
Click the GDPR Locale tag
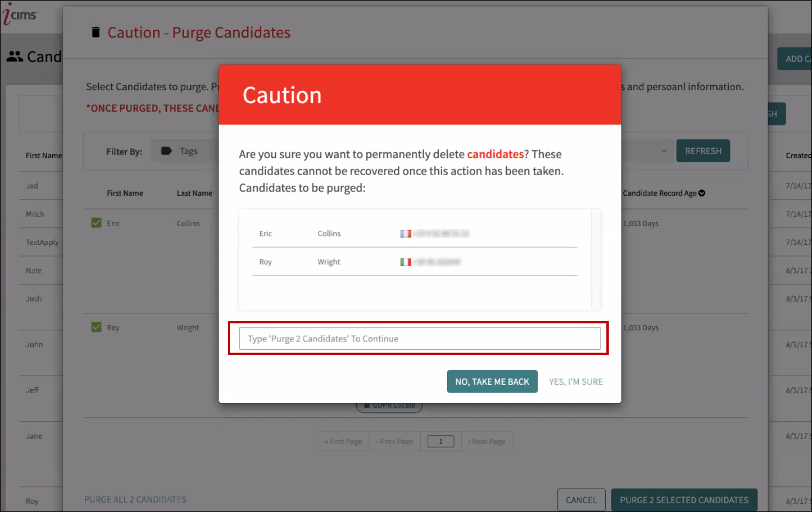[x=390, y=406]
